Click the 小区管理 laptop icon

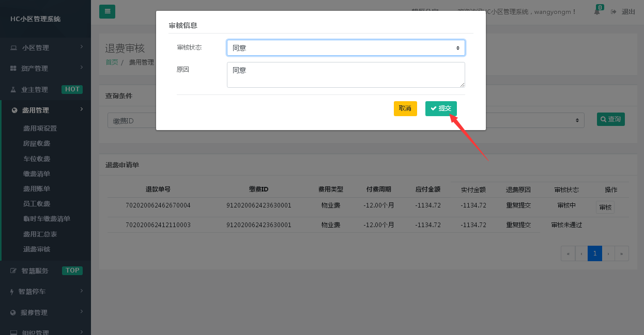pyautogui.click(x=13, y=48)
